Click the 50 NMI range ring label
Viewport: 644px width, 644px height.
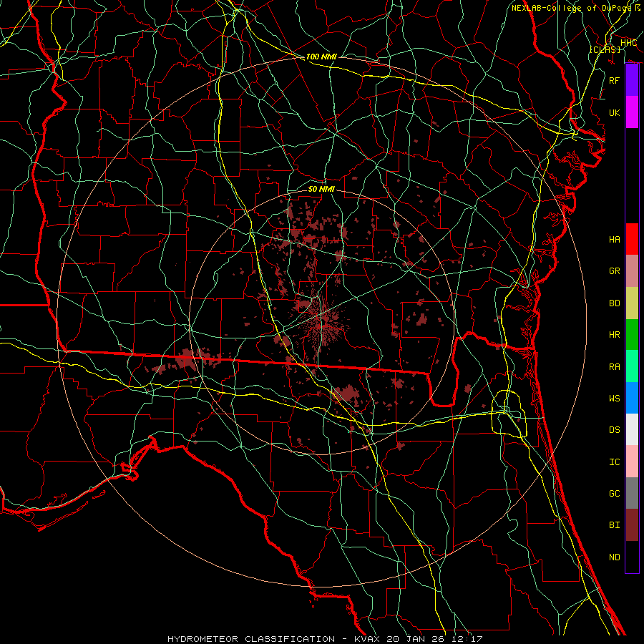321,189
